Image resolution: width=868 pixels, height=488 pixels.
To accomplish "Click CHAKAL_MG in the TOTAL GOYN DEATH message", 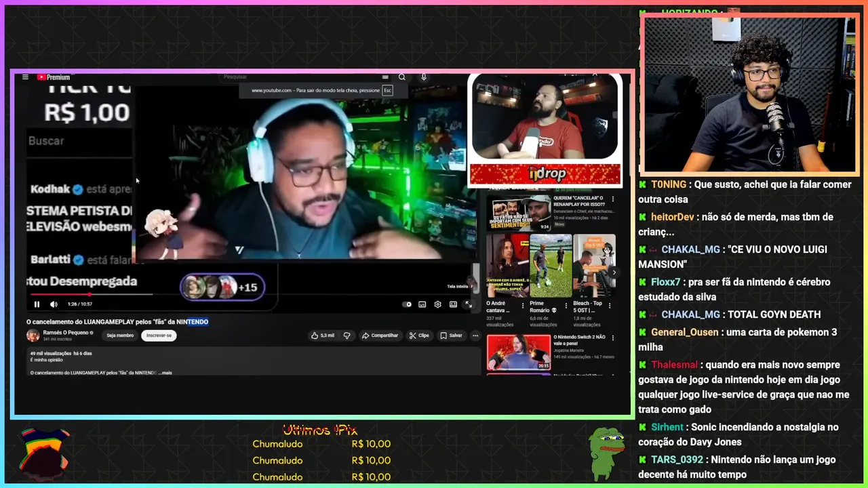I will click(x=690, y=314).
